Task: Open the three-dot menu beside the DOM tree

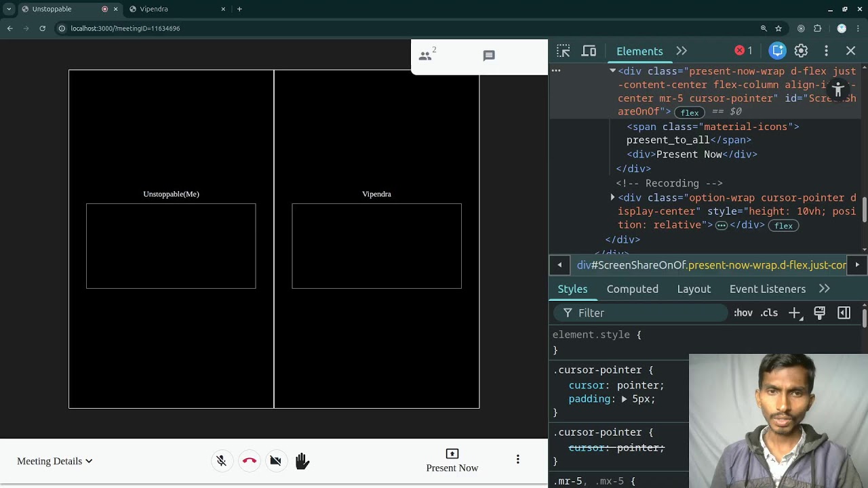Action: [556, 70]
